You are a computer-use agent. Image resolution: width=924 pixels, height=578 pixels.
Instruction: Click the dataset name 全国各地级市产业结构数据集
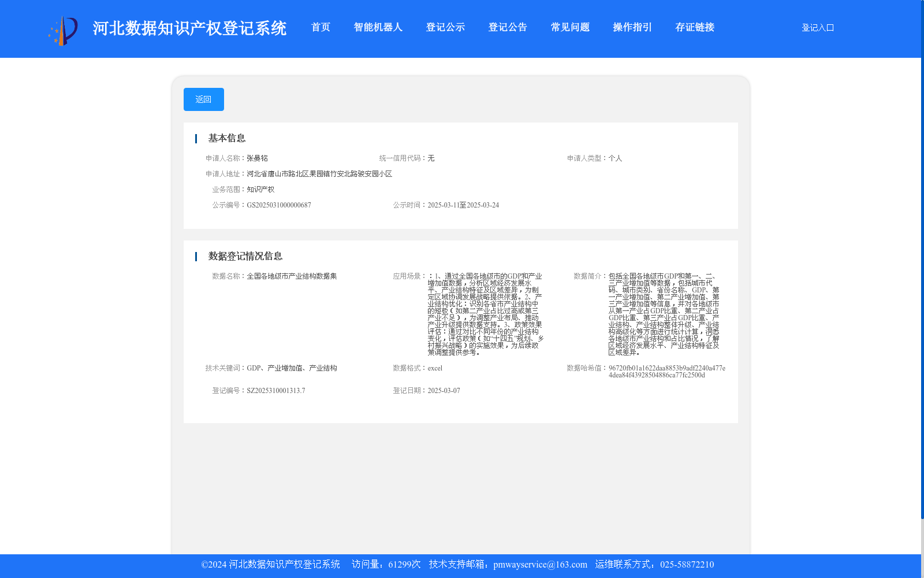(x=292, y=276)
